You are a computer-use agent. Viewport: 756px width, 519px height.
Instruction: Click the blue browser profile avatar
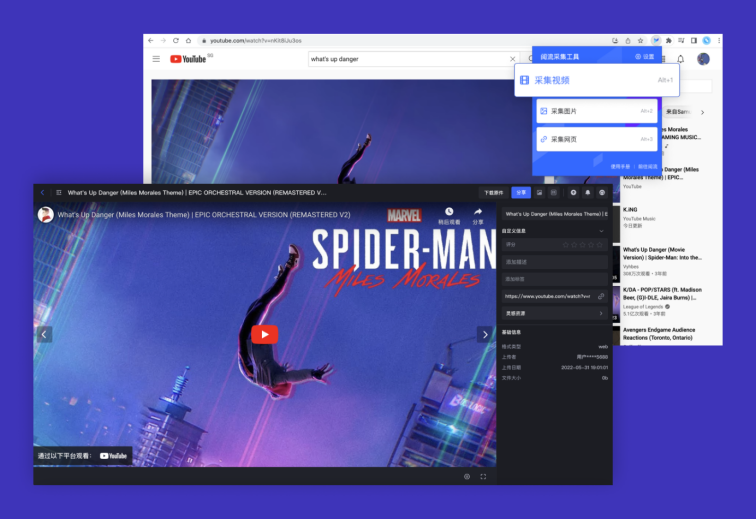pyautogui.click(x=706, y=41)
